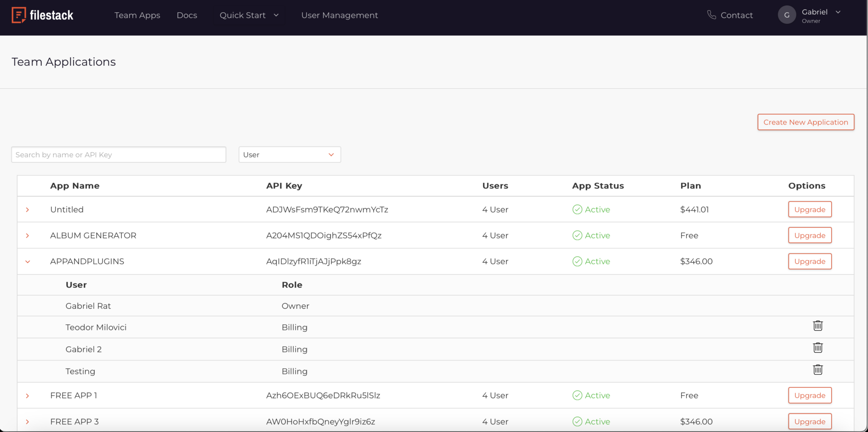Go to Team Apps
The height and width of the screenshot is (432, 868).
(137, 15)
